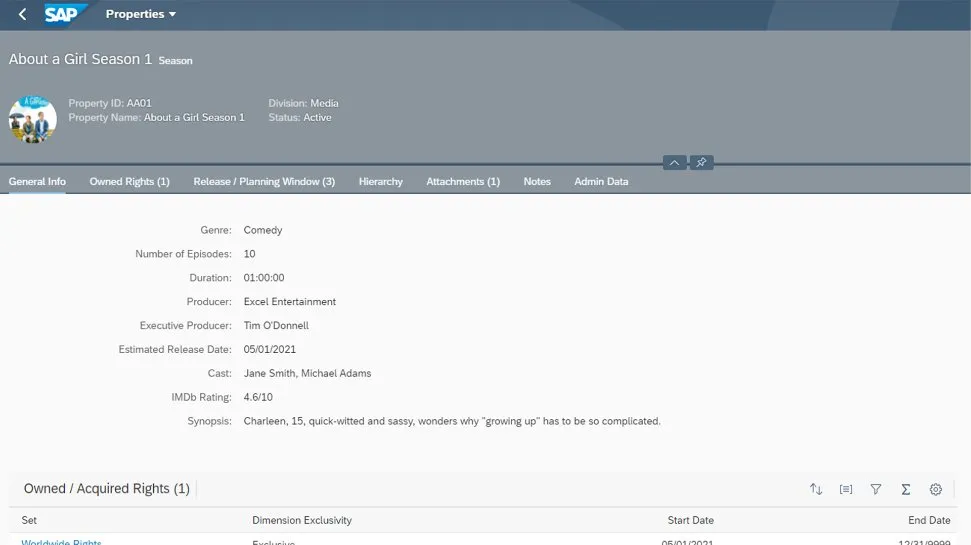Screen dimensions: 971x545
Task: Open table settings gear icon
Action: coord(936,489)
